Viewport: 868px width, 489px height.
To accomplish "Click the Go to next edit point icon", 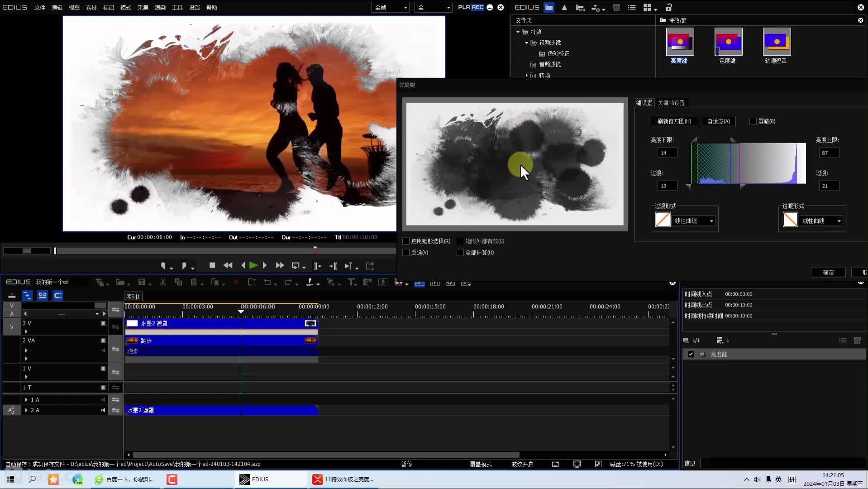I will coord(333,266).
